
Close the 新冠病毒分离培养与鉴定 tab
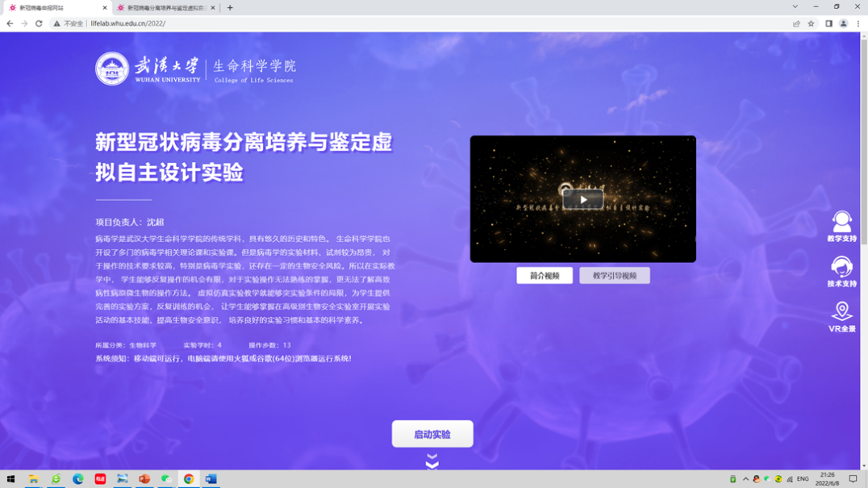pos(213,8)
